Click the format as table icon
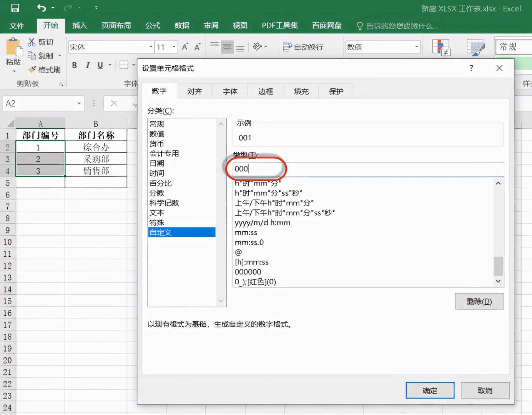 click(x=475, y=47)
